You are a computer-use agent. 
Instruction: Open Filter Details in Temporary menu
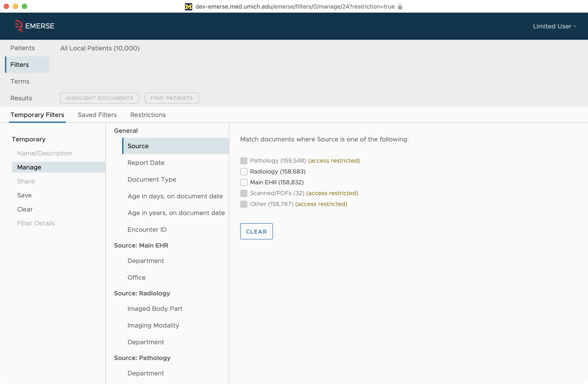(x=36, y=223)
